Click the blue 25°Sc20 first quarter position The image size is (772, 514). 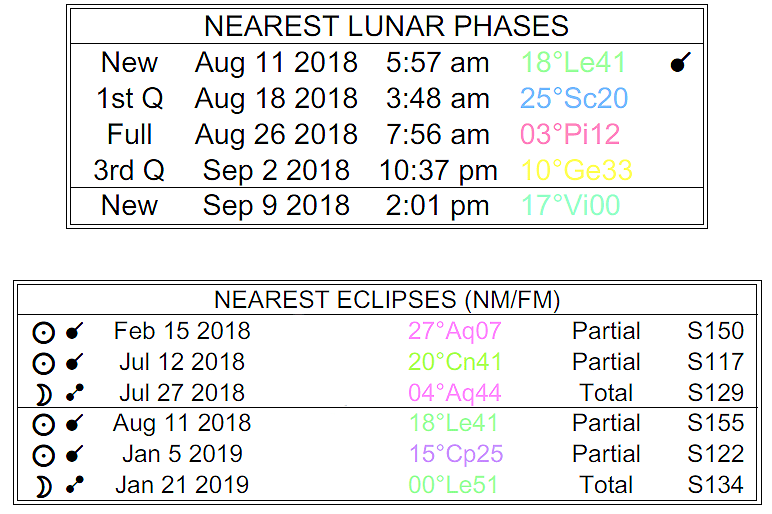[573, 99]
